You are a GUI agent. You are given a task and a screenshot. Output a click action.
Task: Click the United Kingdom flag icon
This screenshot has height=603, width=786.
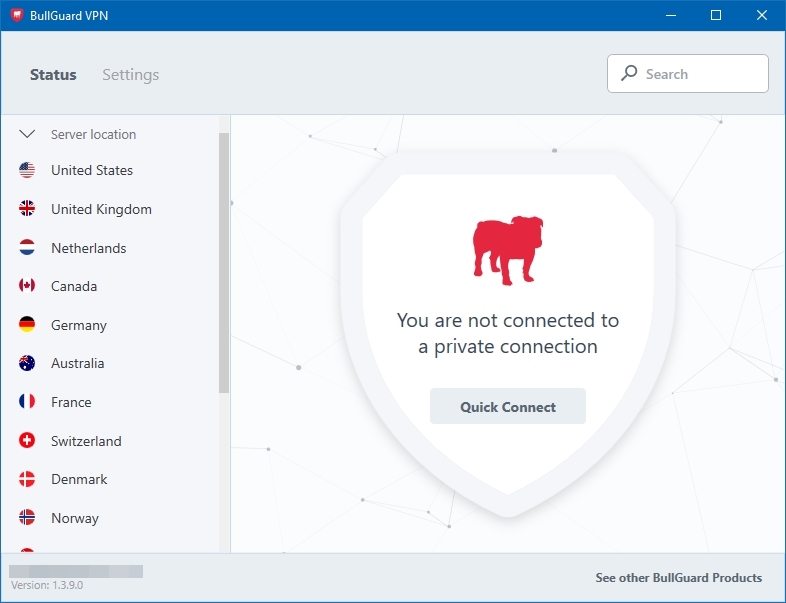[x=27, y=208]
